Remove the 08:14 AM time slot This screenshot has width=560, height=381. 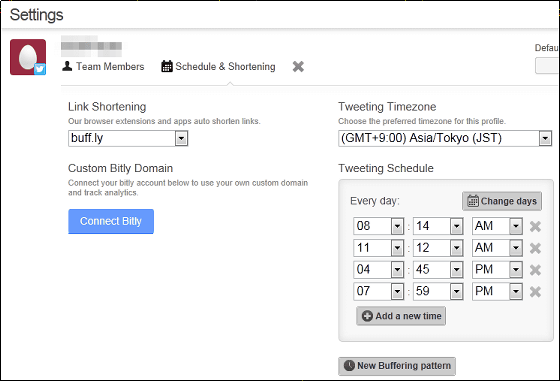pos(535,226)
